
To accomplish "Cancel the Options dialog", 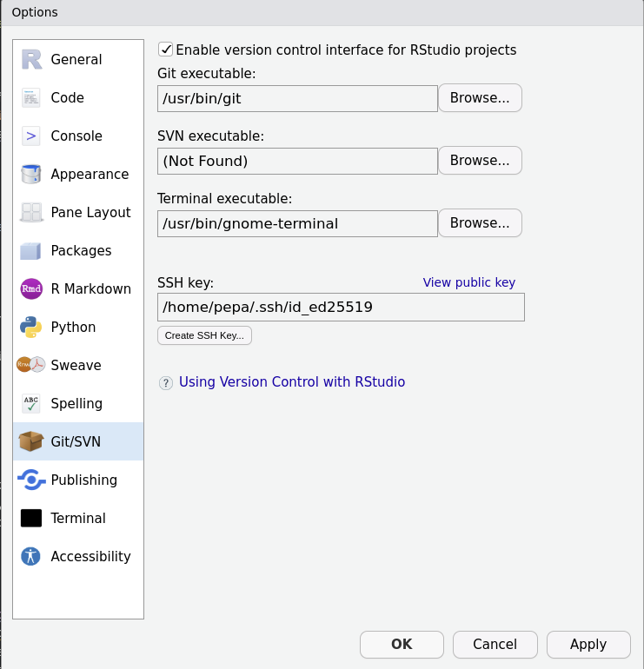I will [x=495, y=645].
